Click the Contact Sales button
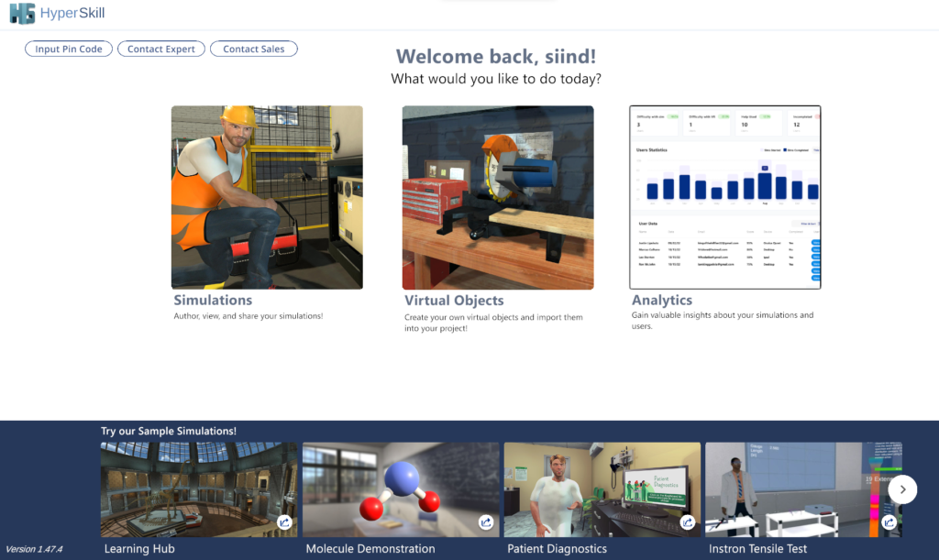The image size is (939, 560). click(x=254, y=49)
